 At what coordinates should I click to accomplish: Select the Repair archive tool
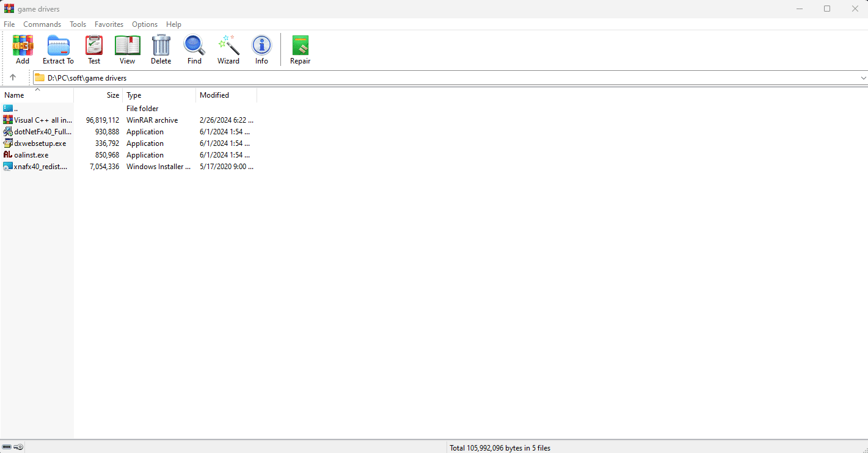[300, 49]
